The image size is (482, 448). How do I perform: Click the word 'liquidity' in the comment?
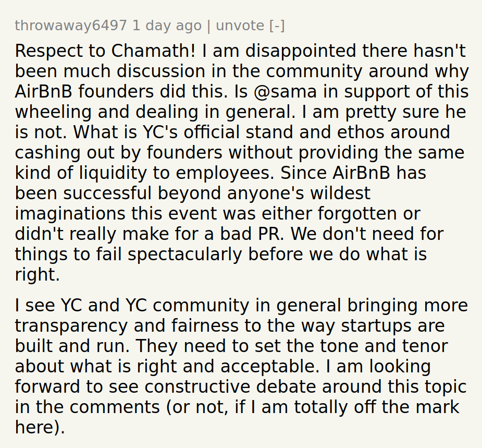113,173
